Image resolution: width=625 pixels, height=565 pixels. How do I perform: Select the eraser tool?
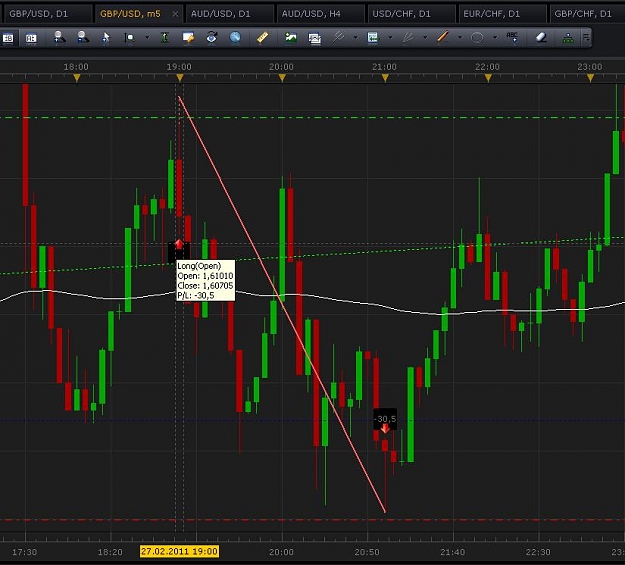click(540, 37)
